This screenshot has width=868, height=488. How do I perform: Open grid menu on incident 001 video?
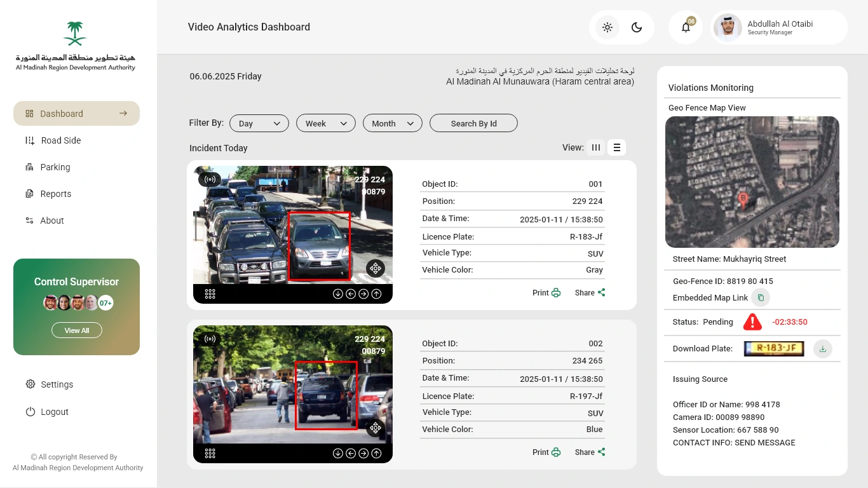(x=210, y=294)
